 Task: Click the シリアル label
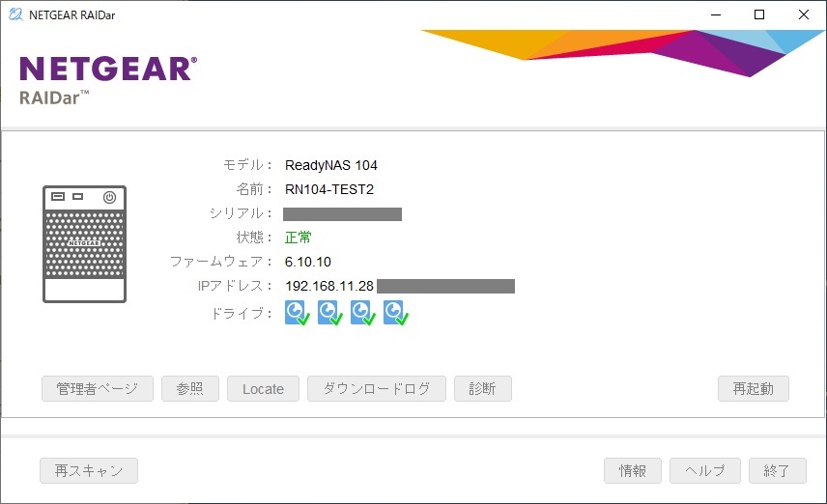pyautogui.click(x=241, y=213)
